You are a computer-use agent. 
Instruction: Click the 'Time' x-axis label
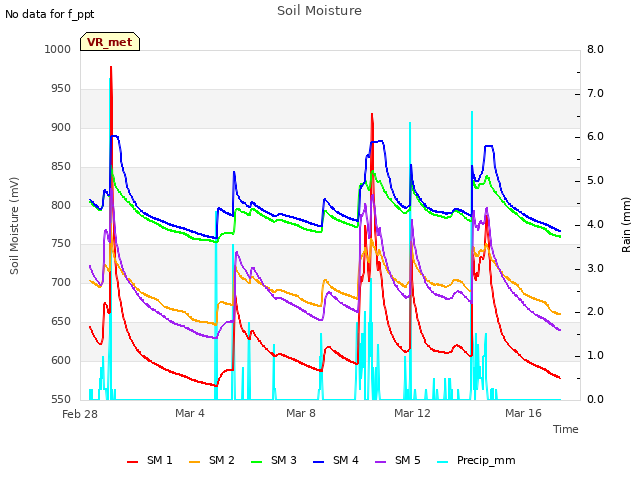[x=566, y=429]
